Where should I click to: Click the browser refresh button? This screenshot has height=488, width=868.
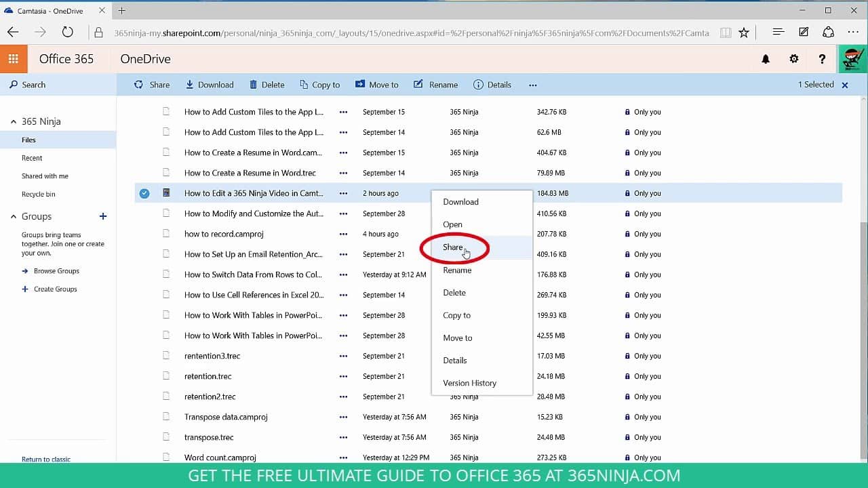click(x=67, y=32)
